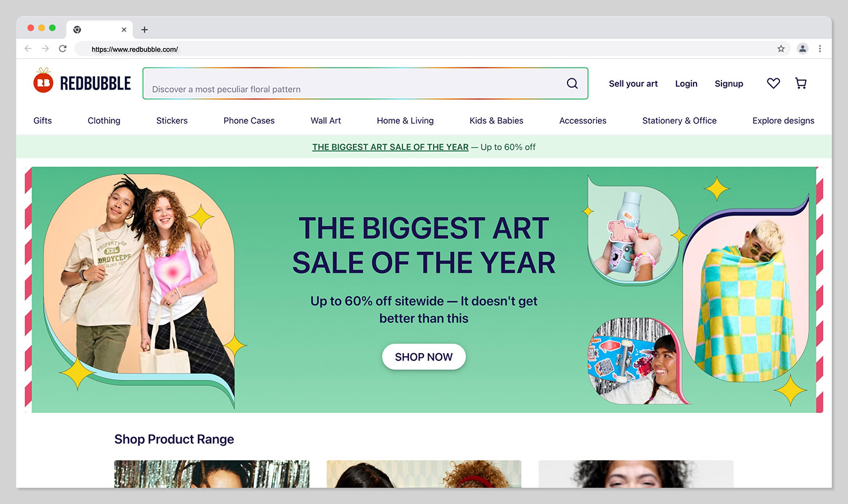Screen dimensions: 848x504
Task: Click the SHOP NOW button
Action: [x=424, y=357]
